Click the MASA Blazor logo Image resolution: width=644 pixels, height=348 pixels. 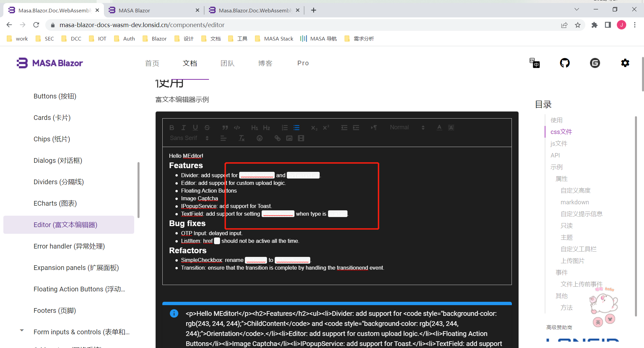[50, 63]
